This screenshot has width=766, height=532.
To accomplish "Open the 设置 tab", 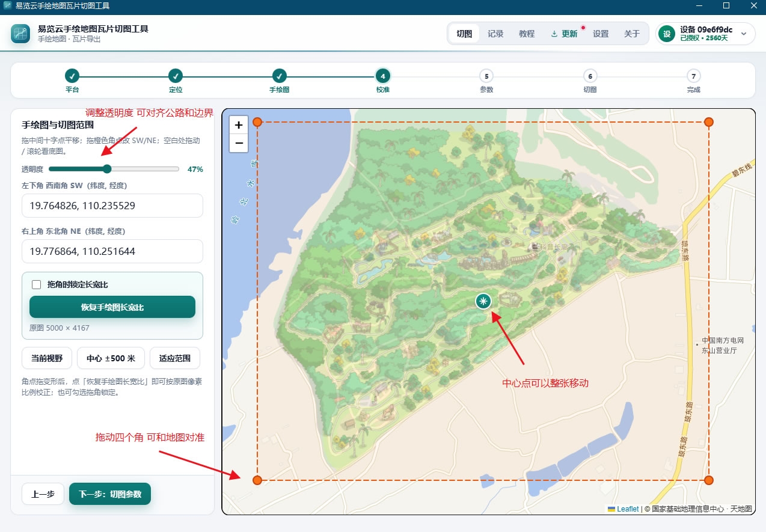I will tap(601, 34).
